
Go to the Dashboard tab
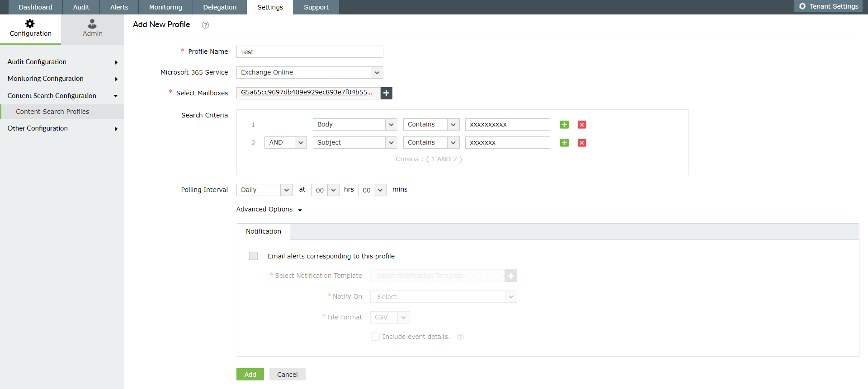35,7
